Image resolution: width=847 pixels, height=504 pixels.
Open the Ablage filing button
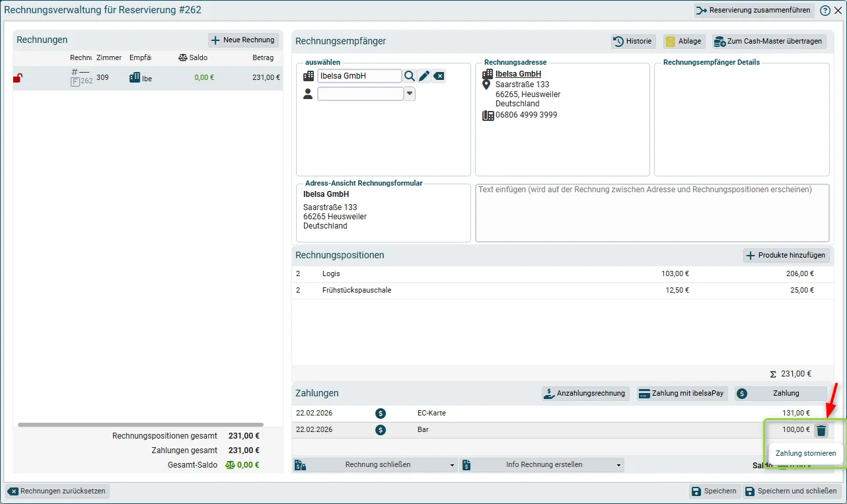pyautogui.click(x=684, y=41)
